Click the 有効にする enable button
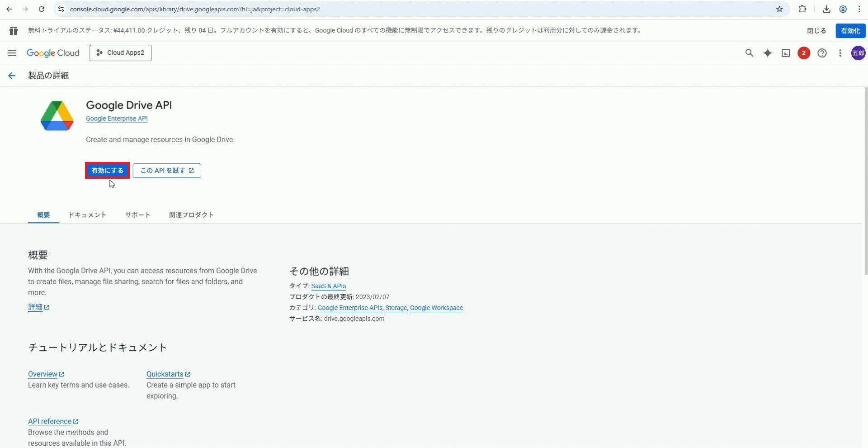Image resolution: width=868 pixels, height=448 pixels. click(107, 171)
